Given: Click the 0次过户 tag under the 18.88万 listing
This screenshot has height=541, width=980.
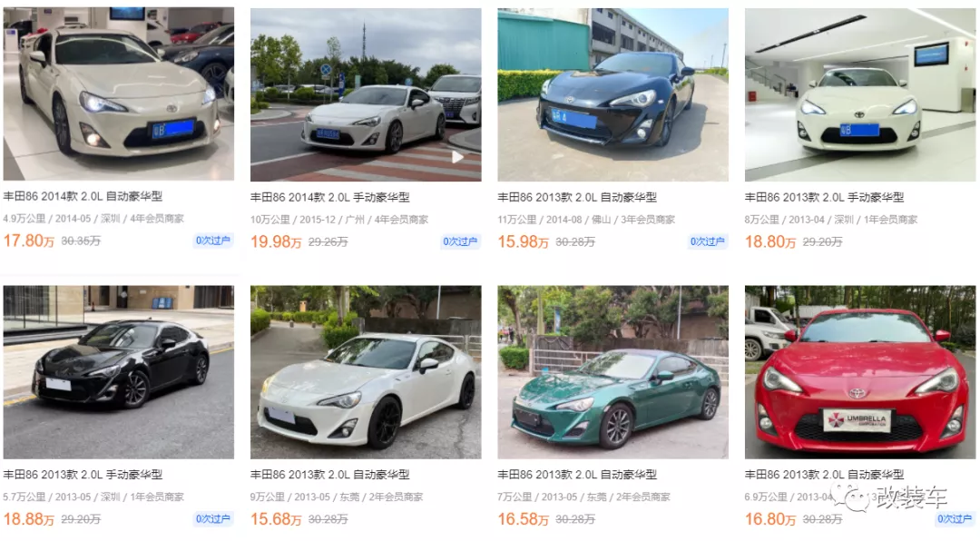Looking at the screenshot, I should point(213,518).
